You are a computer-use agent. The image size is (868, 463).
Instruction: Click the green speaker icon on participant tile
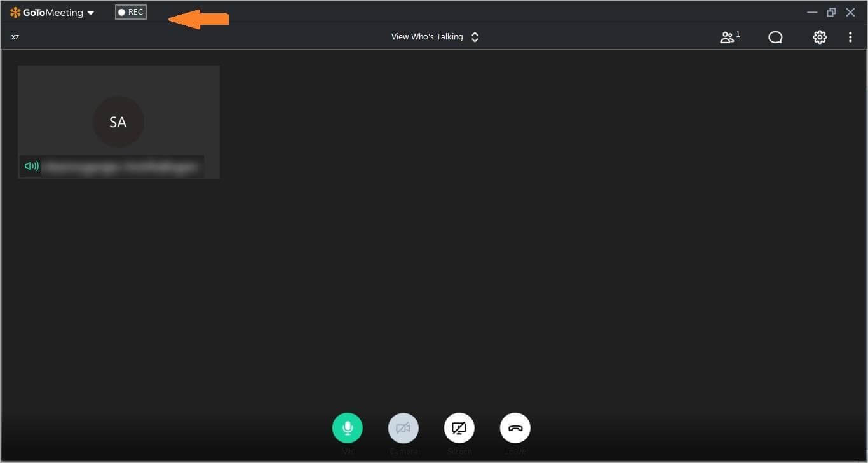[x=31, y=166]
